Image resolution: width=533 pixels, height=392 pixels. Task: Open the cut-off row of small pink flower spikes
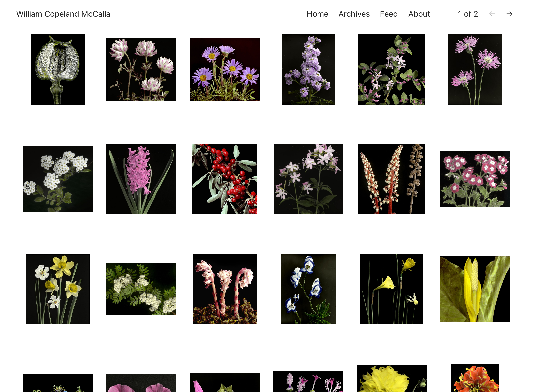pos(308,381)
